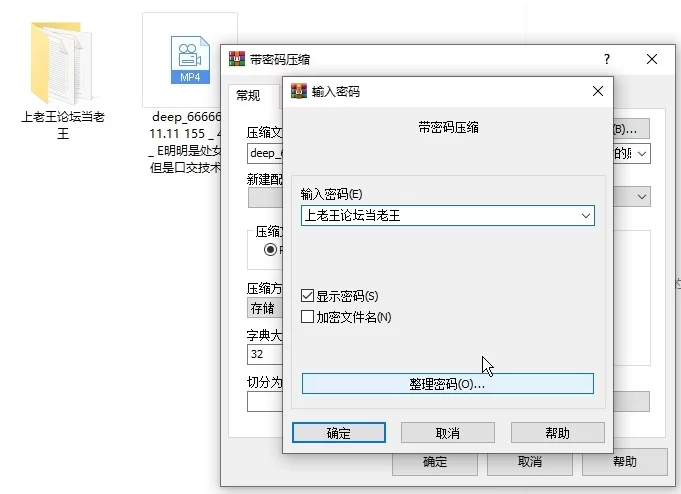Screen dimensions: 681x494
Task: Expand the password history dropdown arrow
Action: (x=585, y=216)
